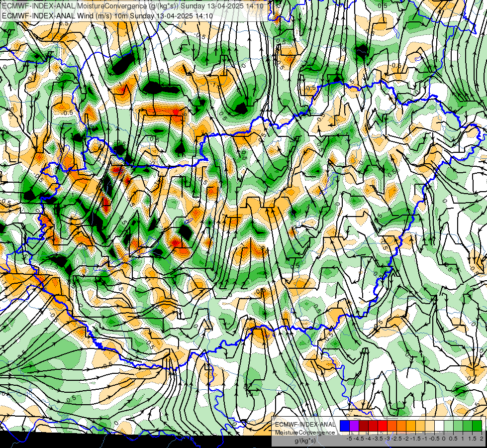Select the purple swatch in the legend
The width and height of the screenshot is (487, 448).
point(354,426)
